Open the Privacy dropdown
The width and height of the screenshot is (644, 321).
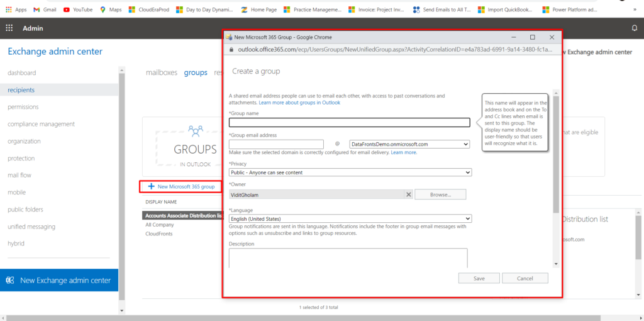(350, 172)
